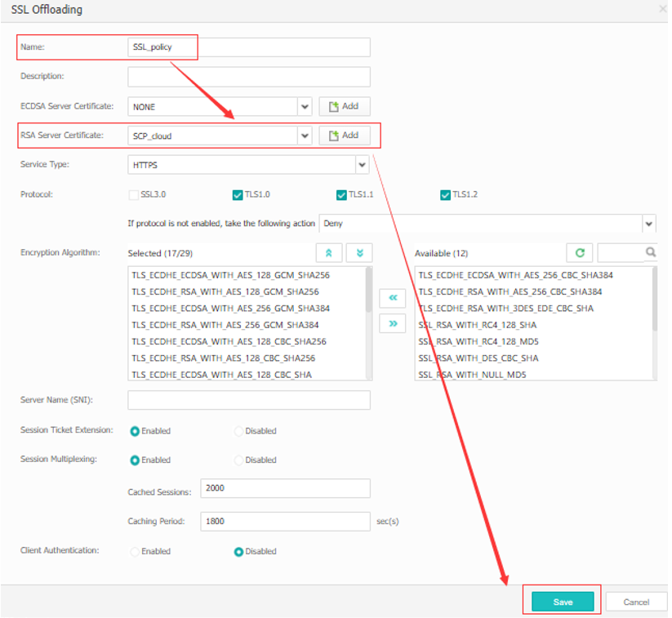Click the Caching Period field
The width and height of the screenshot is (672, 618).
pyautogui.click(x=286, y=521)
